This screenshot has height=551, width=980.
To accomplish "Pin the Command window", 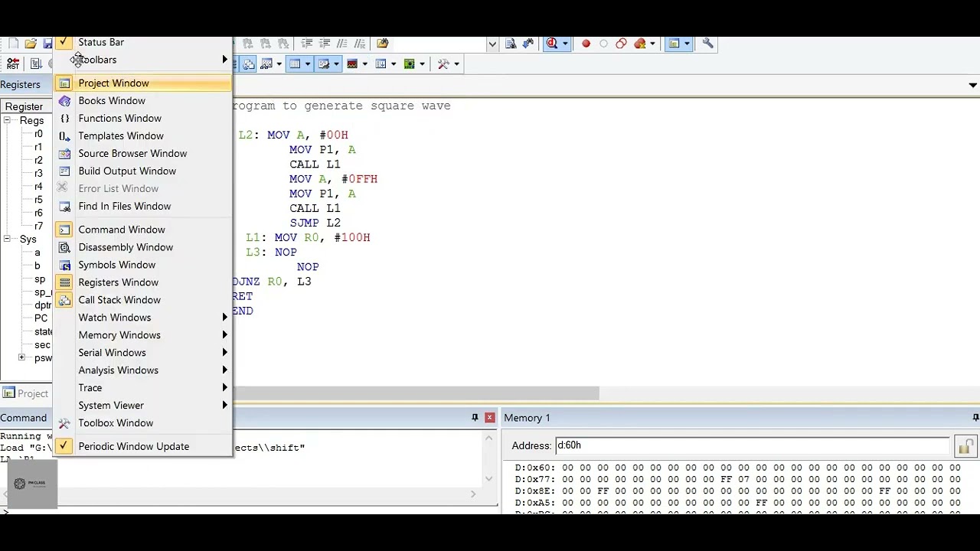I will click(475, 418).
